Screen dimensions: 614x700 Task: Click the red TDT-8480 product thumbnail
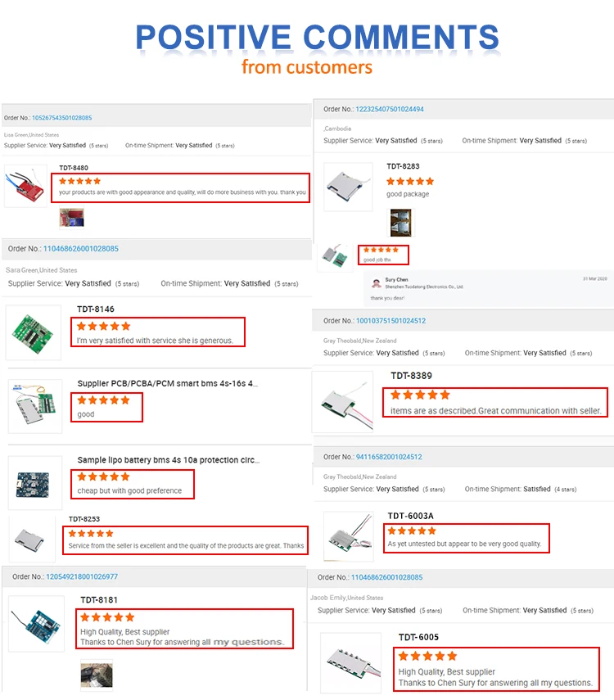[25, 186]
